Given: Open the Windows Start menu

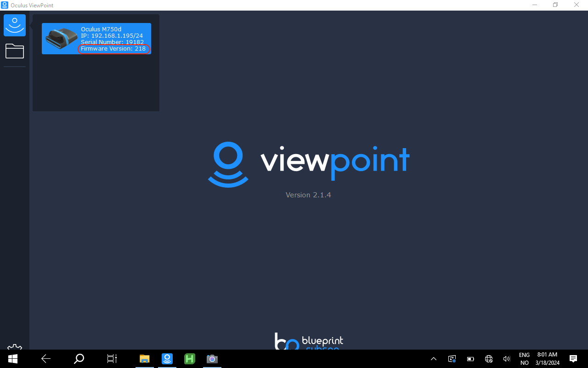Looking at the screenshot, I should [x=12, y=359].
